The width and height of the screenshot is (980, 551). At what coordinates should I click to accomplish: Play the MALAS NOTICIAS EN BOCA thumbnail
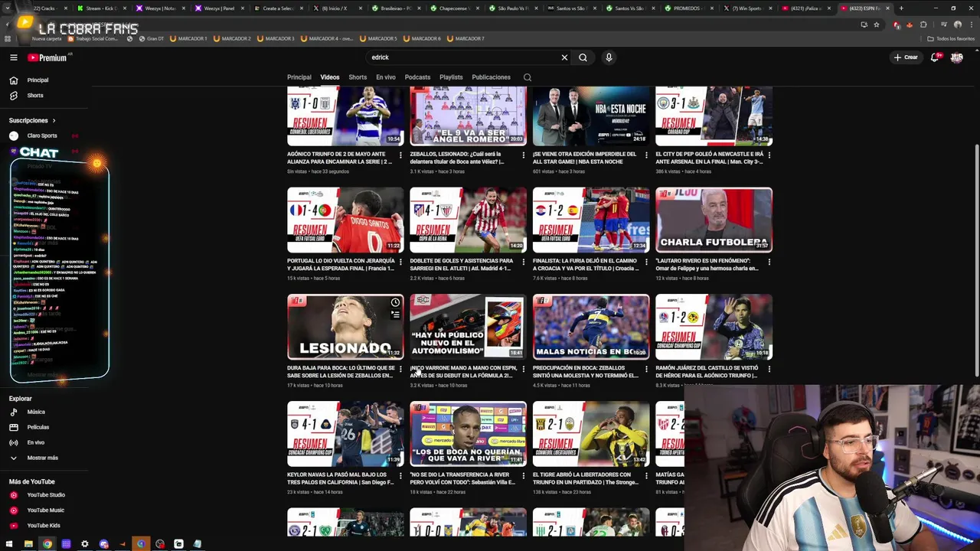[x=591, y=327]
